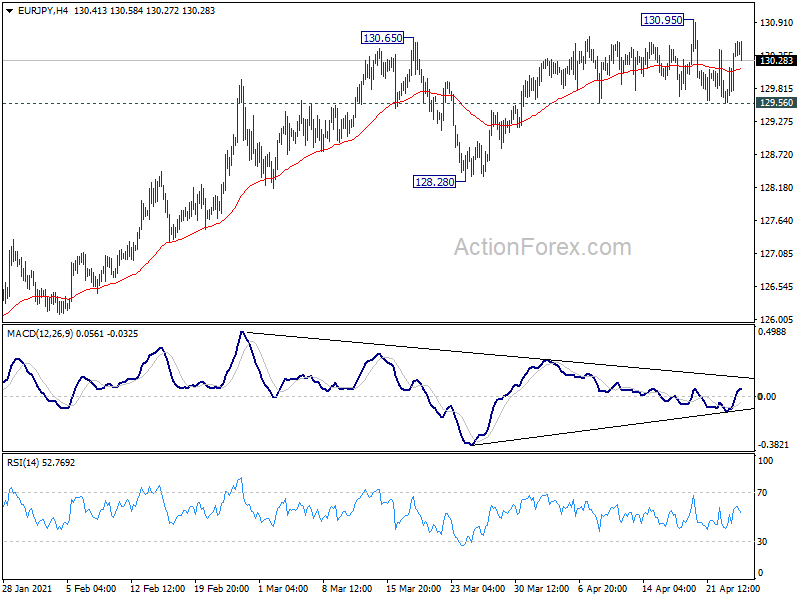Viewport: 800px width, 600px height.
Task: Click the 129.815 price axis value
Action: point(776,88)
